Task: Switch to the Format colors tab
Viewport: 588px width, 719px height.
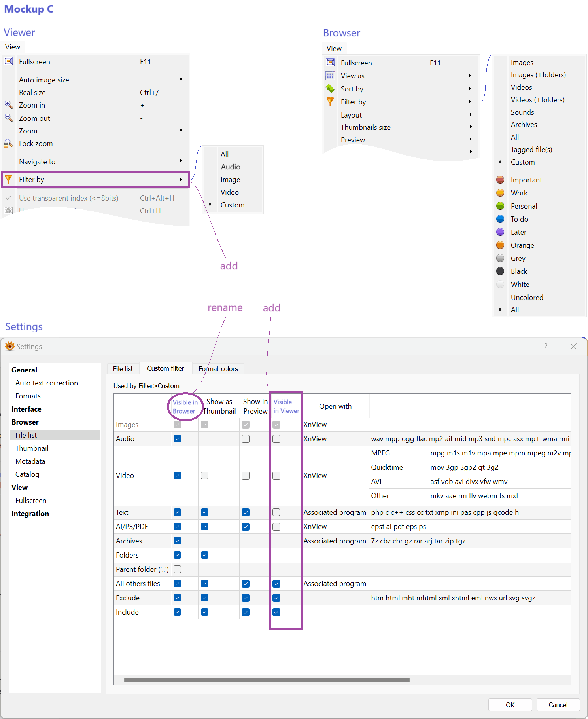Action: pyautogui.click(x=218, y=369)
